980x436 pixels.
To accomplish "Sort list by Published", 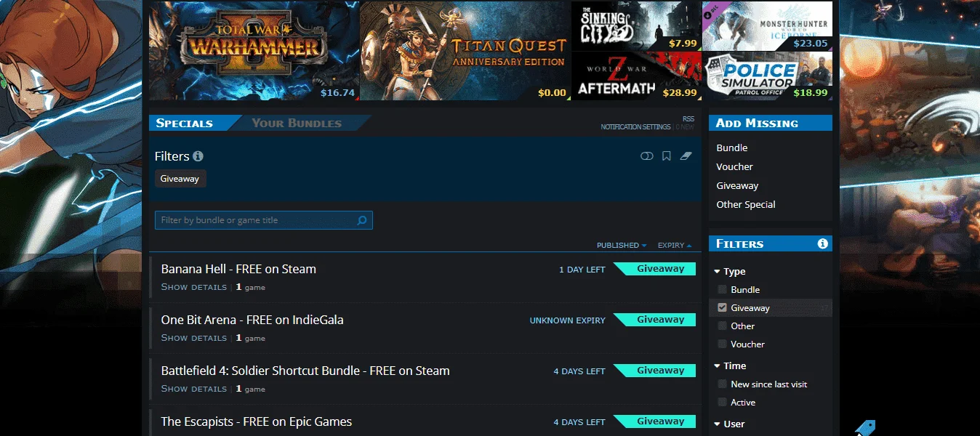I will coord(622,245).
